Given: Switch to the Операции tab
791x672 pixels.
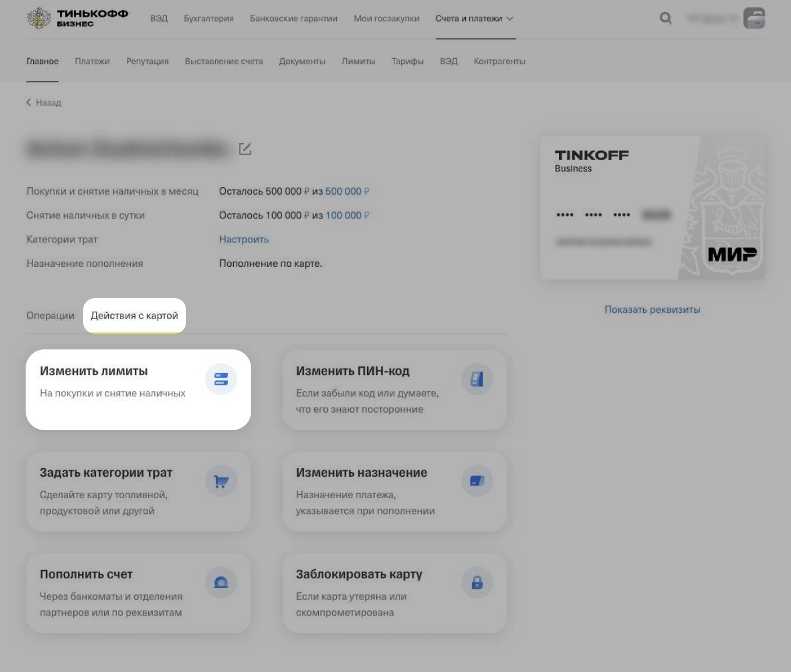Looking at the screenshot, I should click(x=50, y=316).
